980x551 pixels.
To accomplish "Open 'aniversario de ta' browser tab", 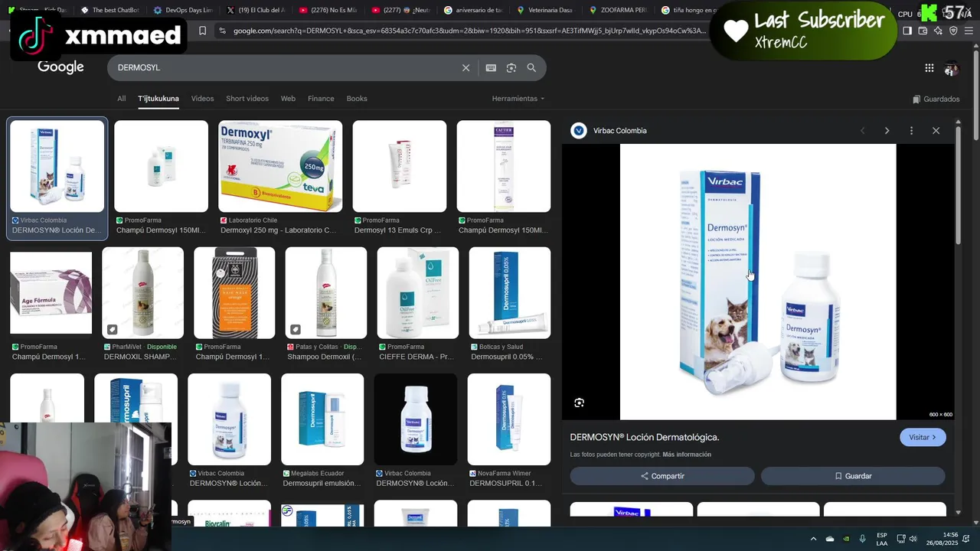I will (472, 10).
